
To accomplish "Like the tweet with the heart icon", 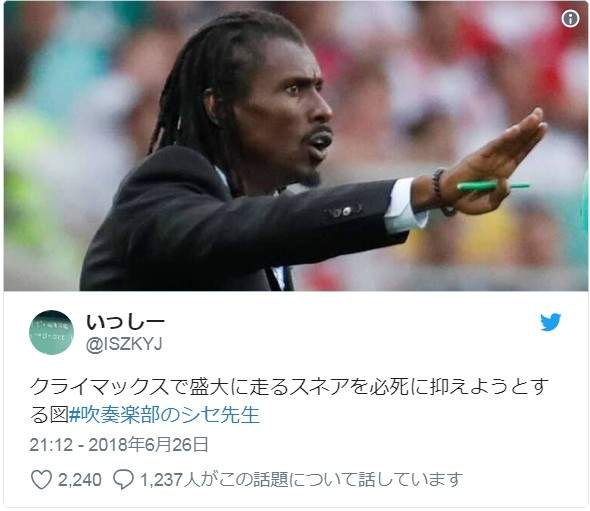I will coord(41,479).
